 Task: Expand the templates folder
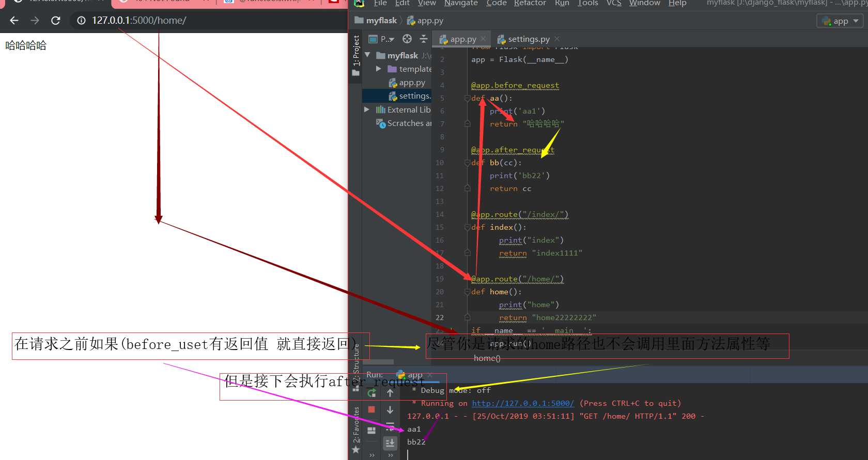[x=379, y=68]
